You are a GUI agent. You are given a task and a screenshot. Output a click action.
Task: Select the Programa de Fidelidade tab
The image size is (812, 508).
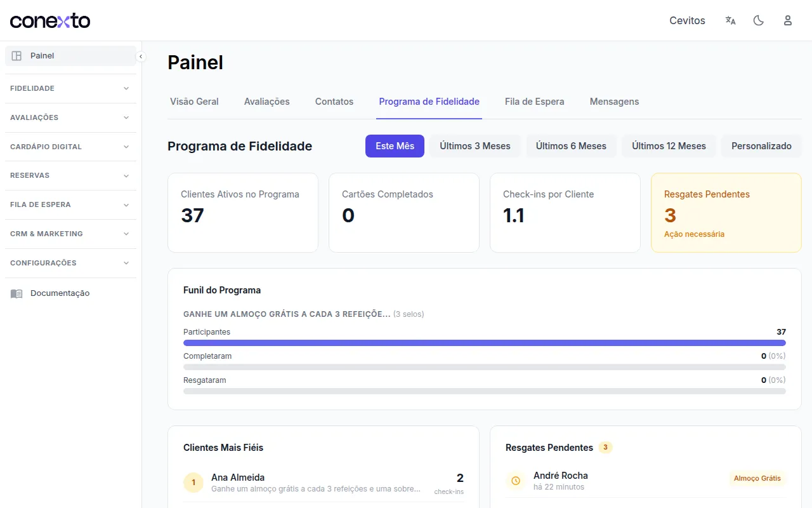(x=429, y=102)
